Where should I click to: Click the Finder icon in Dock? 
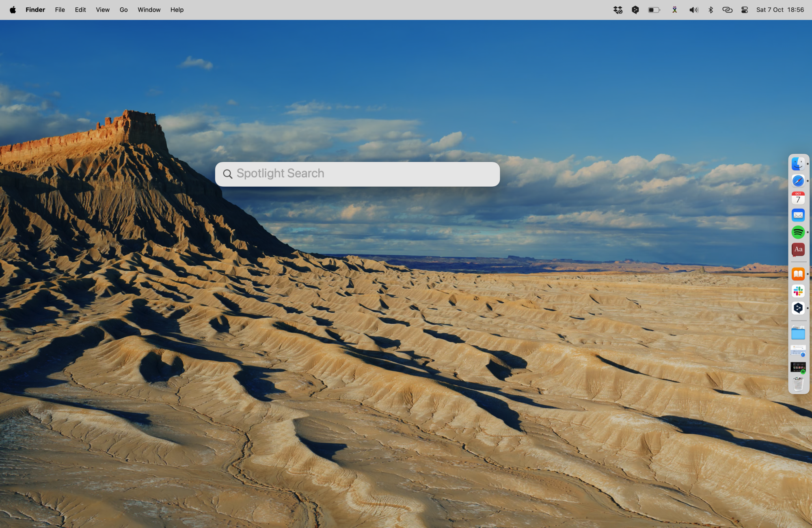coord(798,164)
